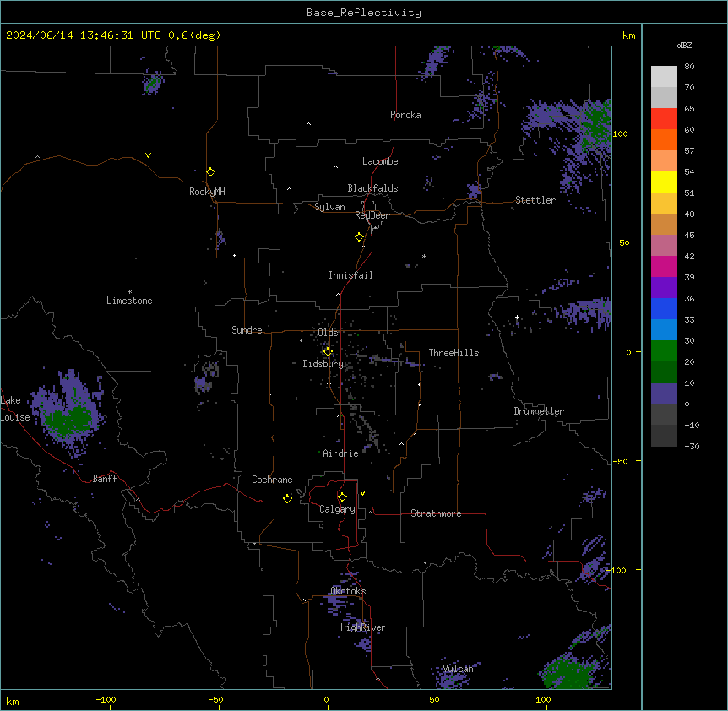Screen dimensions: 728x711
Task: Click the Sundre city label
Action: pyautogui.click(x=247, y=330)
